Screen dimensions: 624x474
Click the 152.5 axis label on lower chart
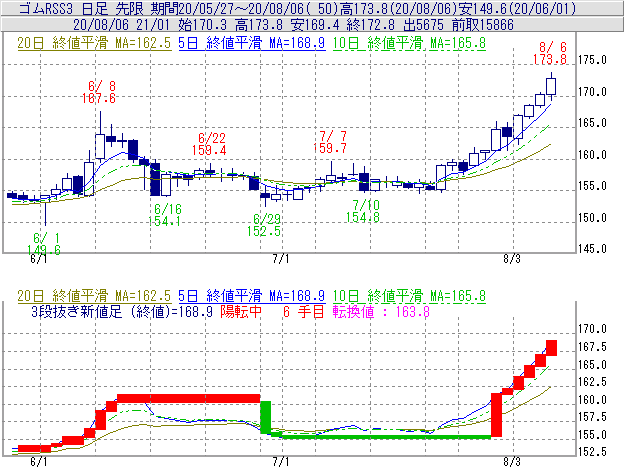click(593, 452)
